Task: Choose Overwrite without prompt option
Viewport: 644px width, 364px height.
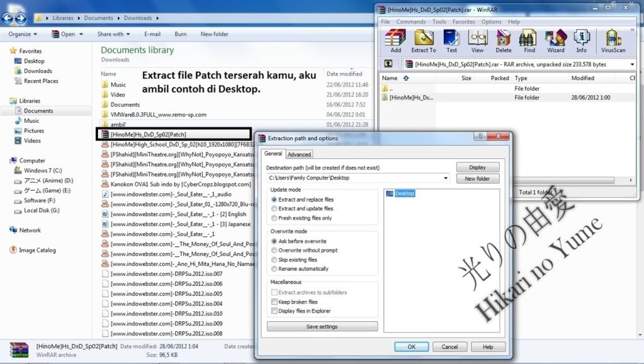Action: click(x=274, y=251)
